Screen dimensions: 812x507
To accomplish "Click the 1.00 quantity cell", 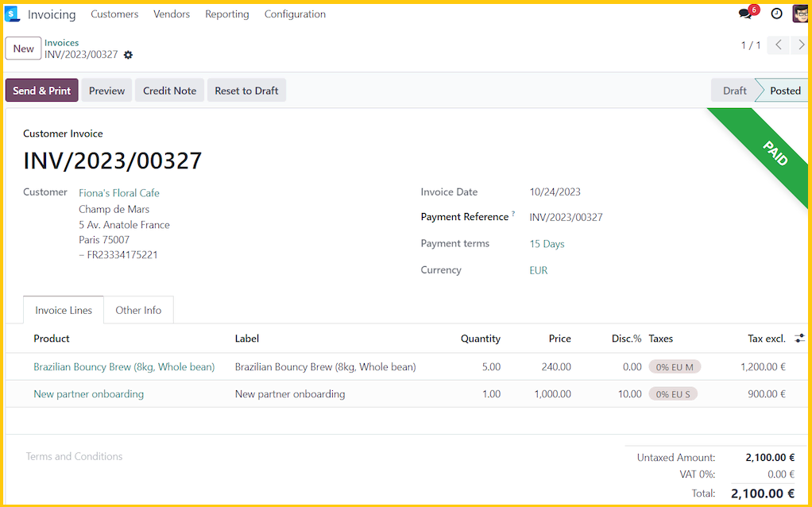I will (x=492, y=394).
